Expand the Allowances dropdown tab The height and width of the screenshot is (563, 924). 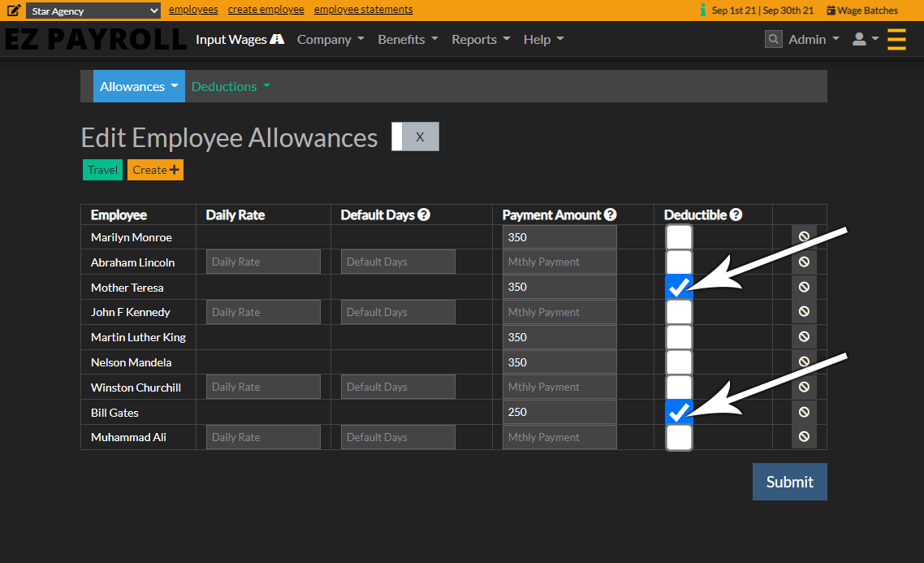tap(139, 86)
